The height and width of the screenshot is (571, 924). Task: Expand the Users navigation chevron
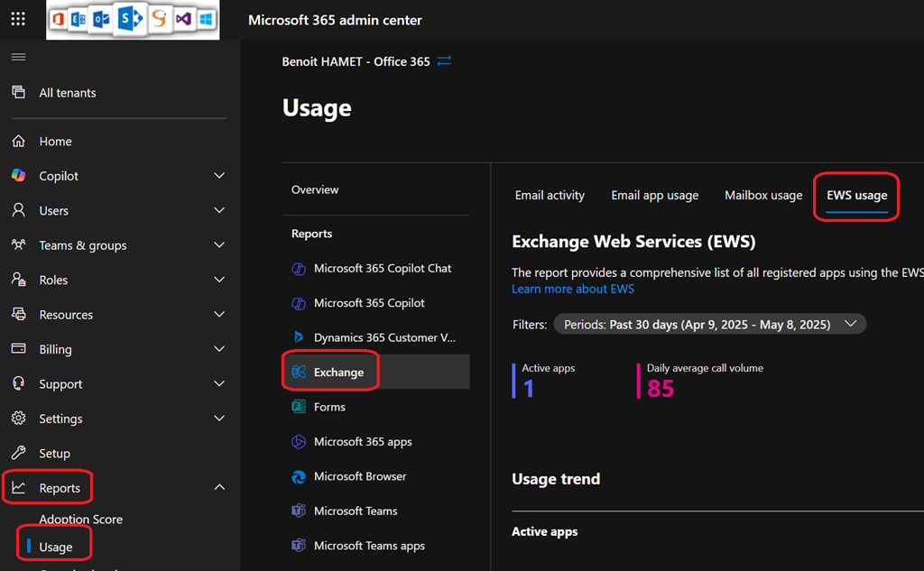[x=219, y=210]
